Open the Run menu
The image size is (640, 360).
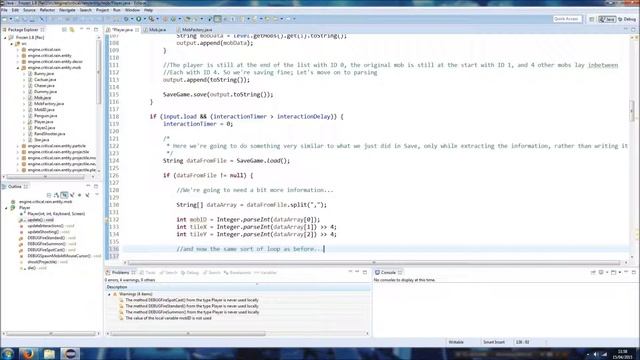117,10
